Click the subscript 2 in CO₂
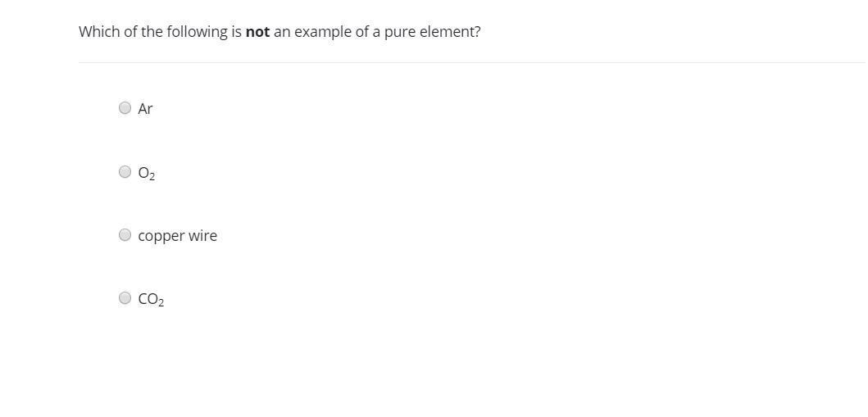The height and width of the screenshot is (417, 868). pos(161,303)
